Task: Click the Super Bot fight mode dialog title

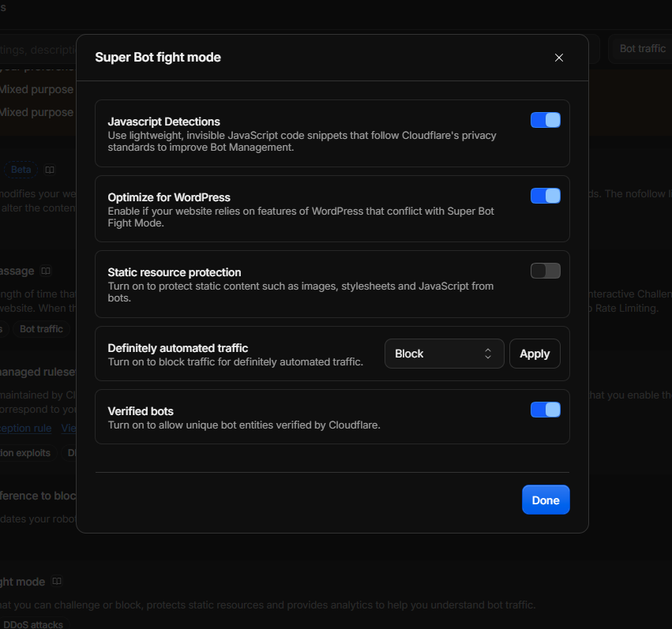Action: click(x=158, y=58)
